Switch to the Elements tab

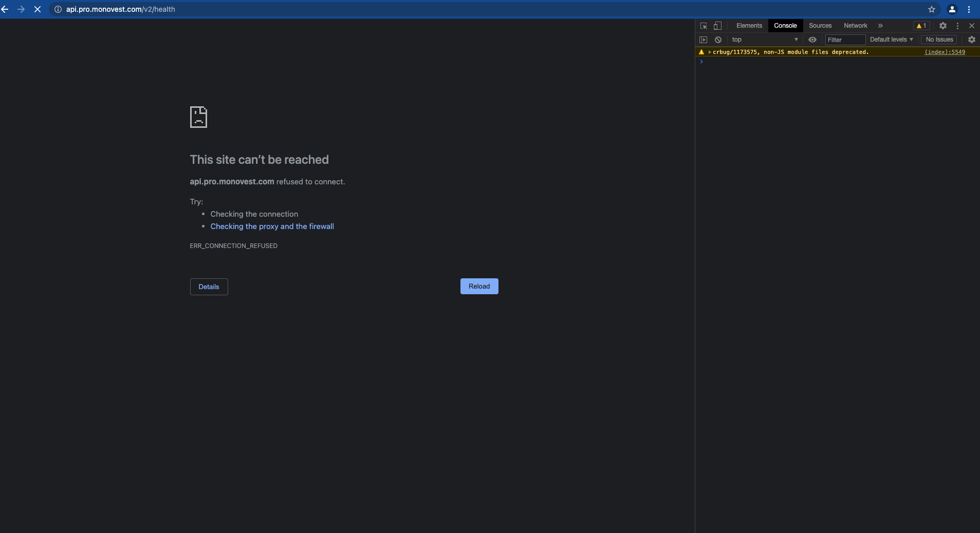tap(749, 26)
